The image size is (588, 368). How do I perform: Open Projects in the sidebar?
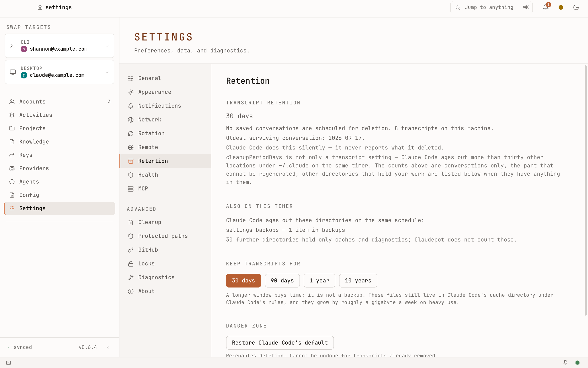59,128
